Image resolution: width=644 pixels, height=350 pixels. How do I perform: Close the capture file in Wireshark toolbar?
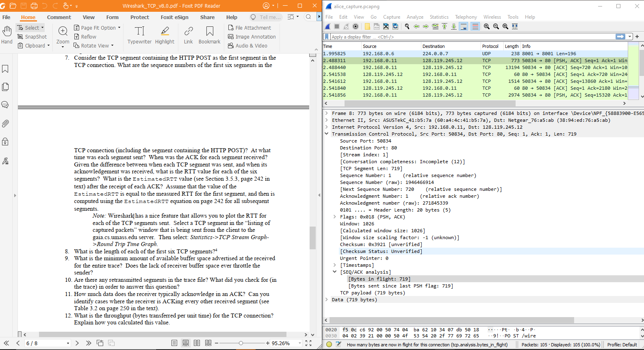tap(386, 26)
